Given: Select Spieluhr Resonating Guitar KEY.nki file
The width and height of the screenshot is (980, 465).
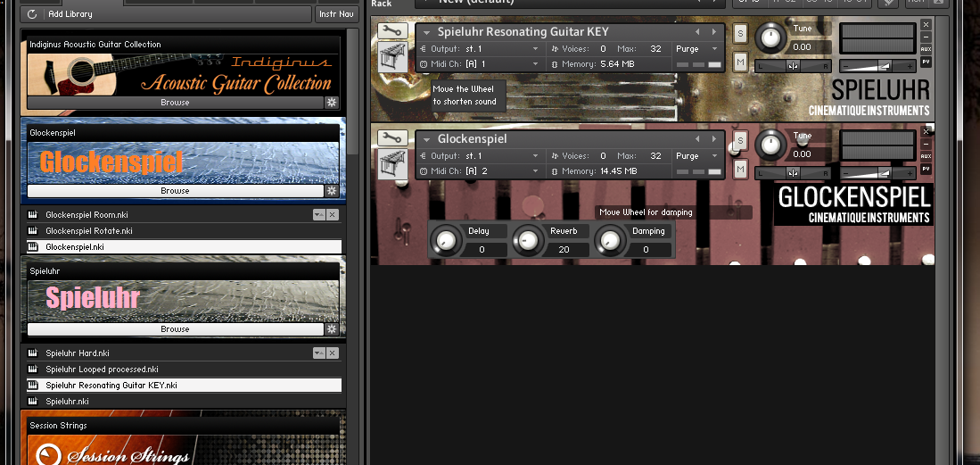Looking at the screenshot, I should 184,386.
